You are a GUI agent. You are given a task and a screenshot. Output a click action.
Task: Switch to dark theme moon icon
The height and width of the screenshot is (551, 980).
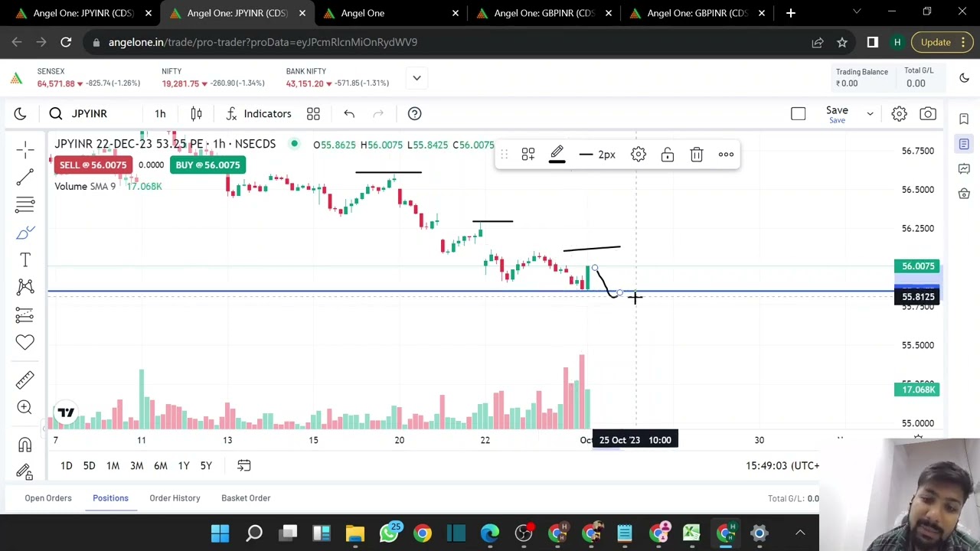pos(20,113)
